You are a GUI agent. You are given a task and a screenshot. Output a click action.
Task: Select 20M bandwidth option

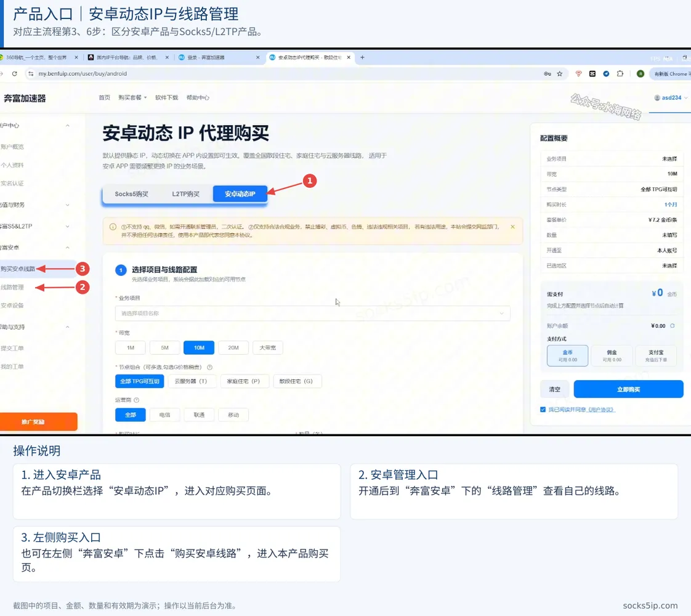click(233, 347)
